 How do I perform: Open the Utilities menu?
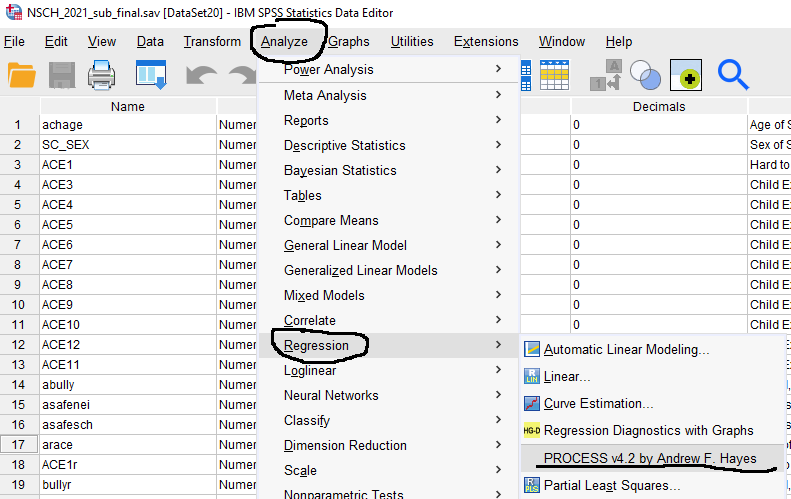pyautogui.click(x=412, y=41)
